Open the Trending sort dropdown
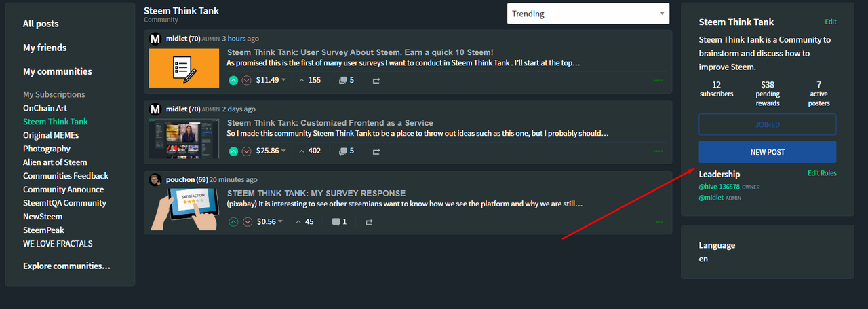This screenshot has height=309, width=868. [x=588, y=14]
